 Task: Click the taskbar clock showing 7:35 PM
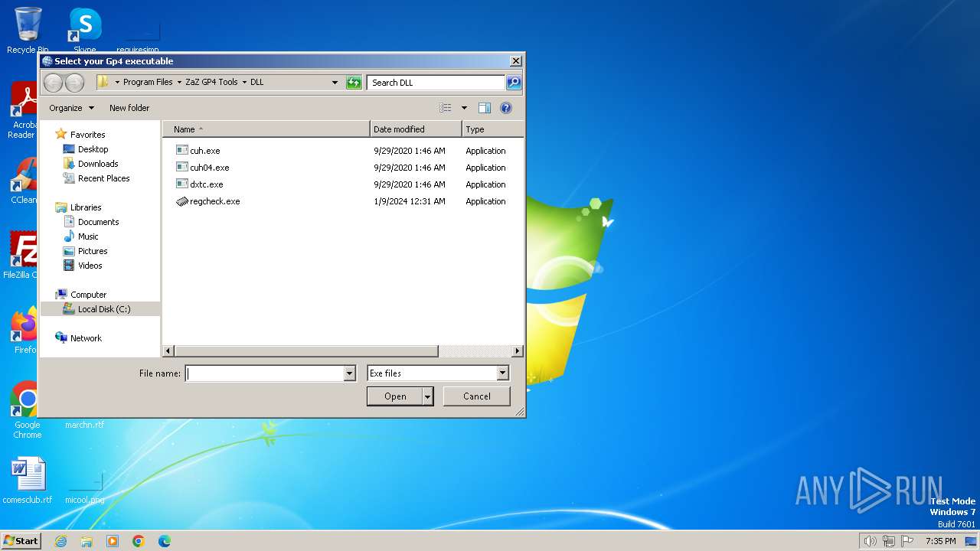940,541
